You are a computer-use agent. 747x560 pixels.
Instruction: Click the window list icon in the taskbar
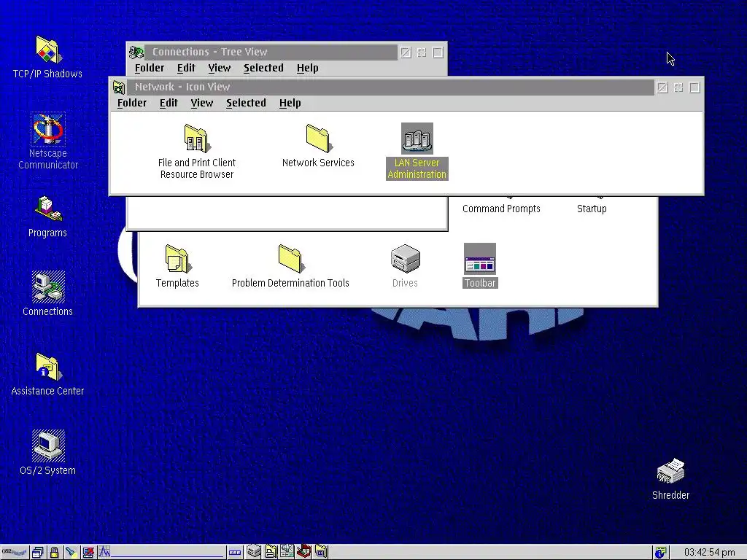[x=38, y=552]
